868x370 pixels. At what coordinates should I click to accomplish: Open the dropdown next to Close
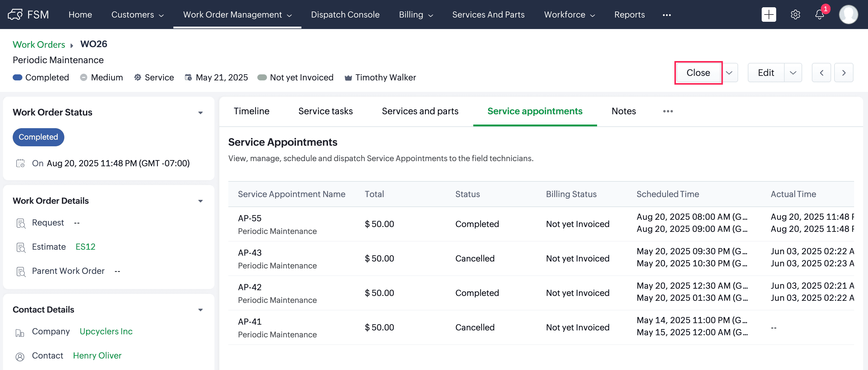coord(729,73)
